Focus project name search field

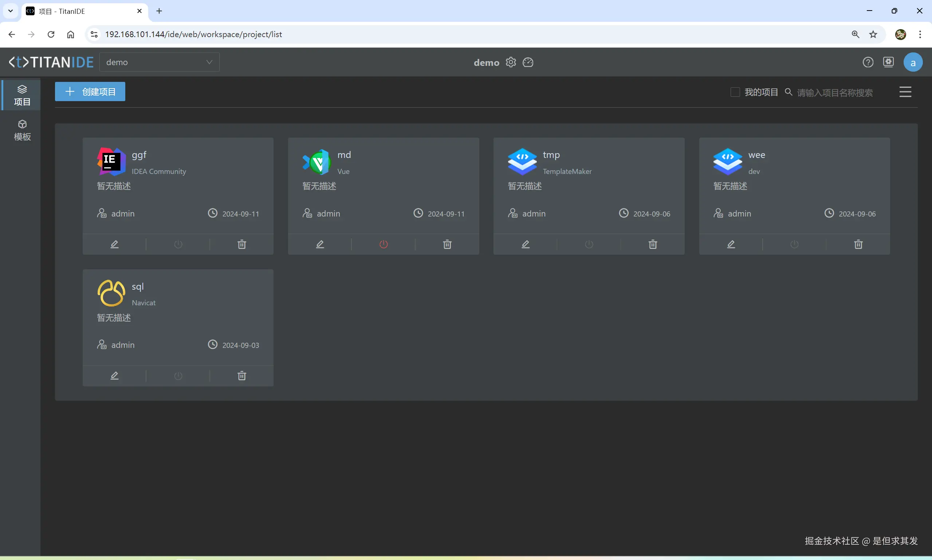pos(834,93)
